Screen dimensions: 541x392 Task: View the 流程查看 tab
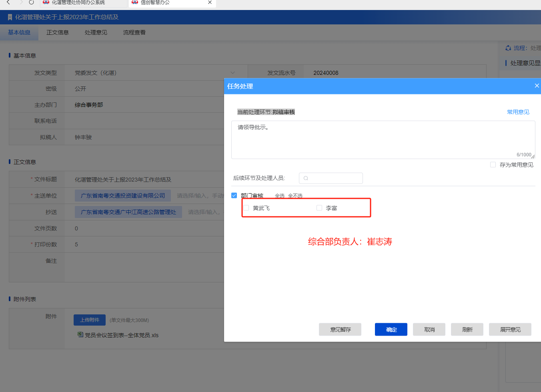(134, 32)
